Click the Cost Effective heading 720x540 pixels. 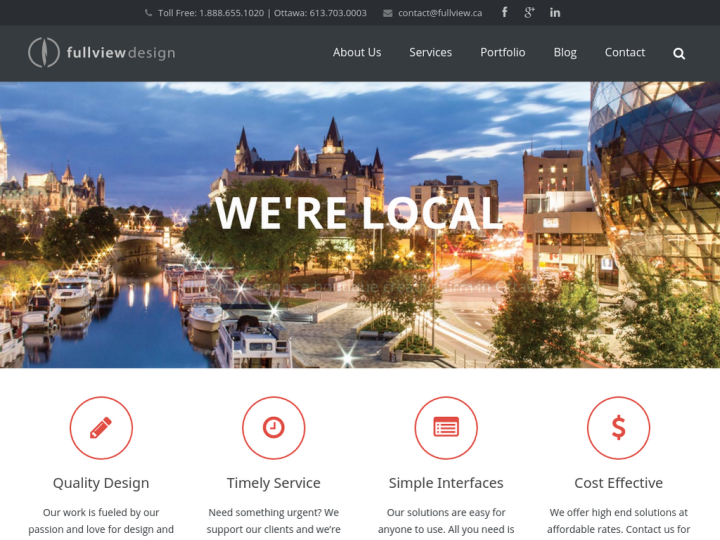618,483
